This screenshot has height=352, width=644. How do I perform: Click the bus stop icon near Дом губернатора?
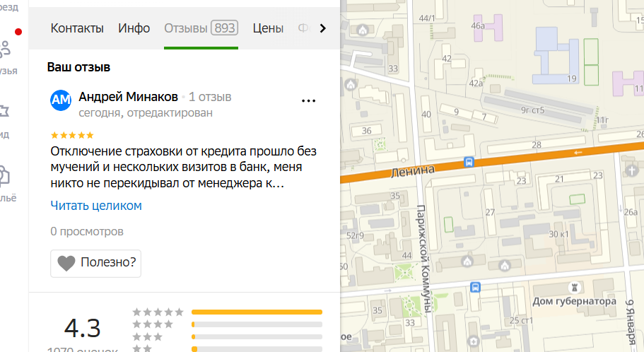pos(475,287)
